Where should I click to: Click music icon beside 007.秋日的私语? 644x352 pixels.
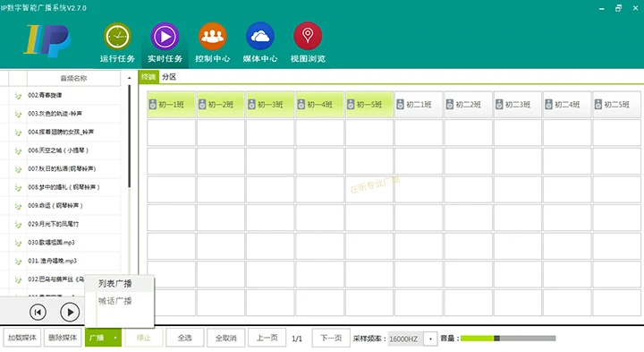click(x=18, y=169)
